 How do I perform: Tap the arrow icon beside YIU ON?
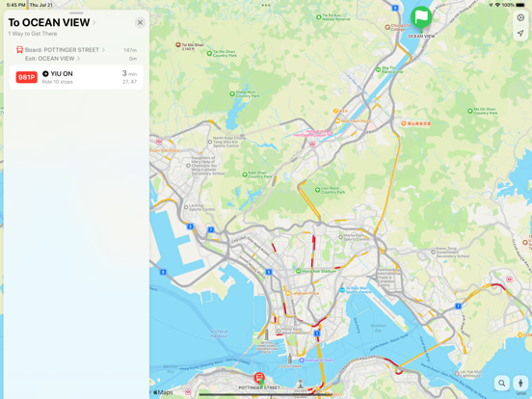pyautogui.click(x=45, y=73)
